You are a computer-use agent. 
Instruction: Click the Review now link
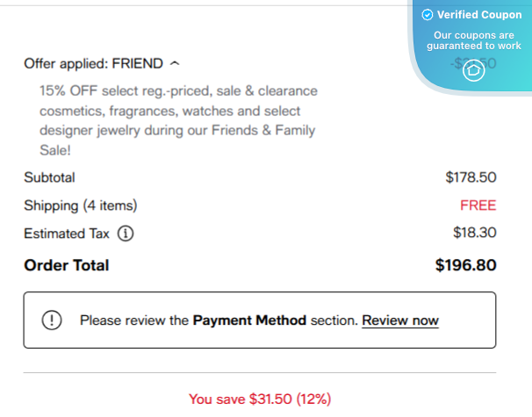coord(400,320)
